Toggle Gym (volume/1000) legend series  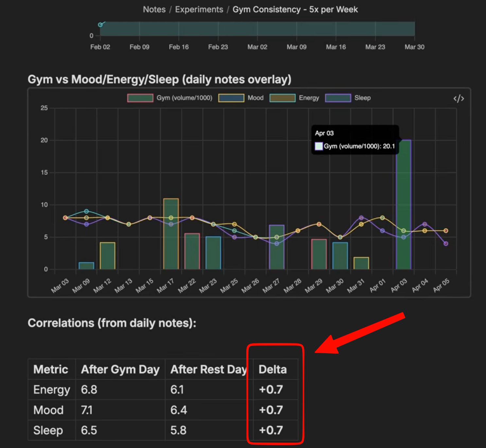170,98
